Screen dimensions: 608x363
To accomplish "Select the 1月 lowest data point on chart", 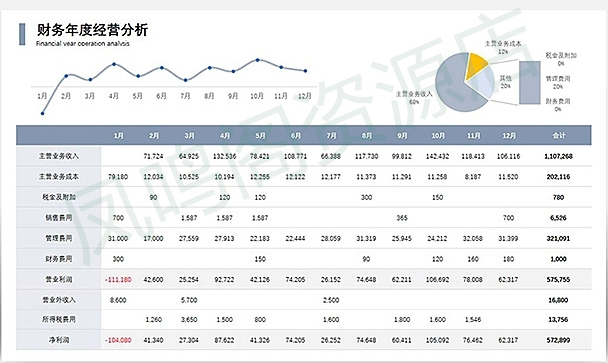I will point(42,113).
